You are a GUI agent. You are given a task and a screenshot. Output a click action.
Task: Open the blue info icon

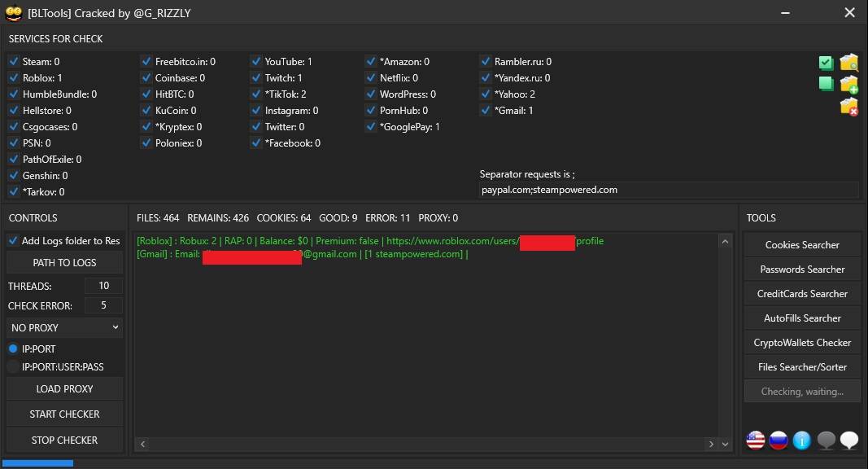click(801, 441)
